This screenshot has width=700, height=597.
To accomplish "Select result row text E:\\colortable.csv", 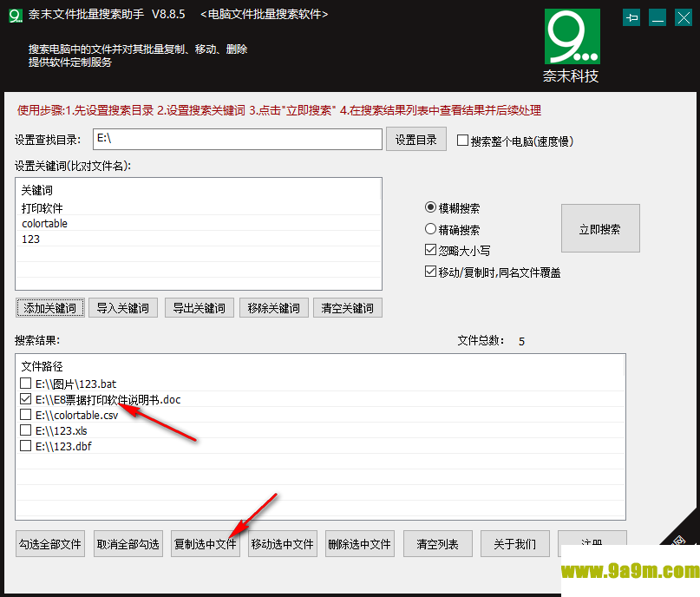I will (x=77, y=416).
